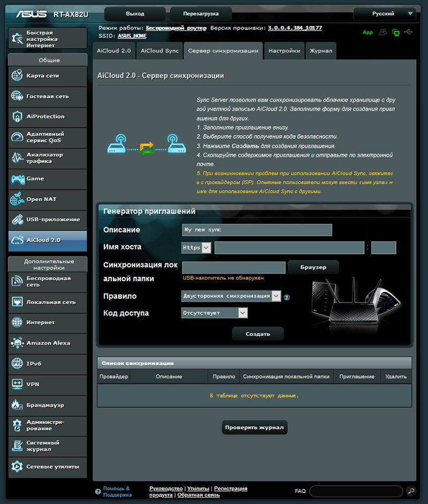
Task: Click the Провайдер column header
Action: (x=113, y=377)
